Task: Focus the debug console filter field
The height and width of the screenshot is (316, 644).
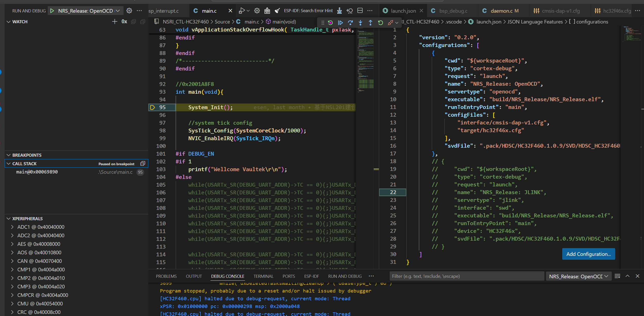Action: 467,276
